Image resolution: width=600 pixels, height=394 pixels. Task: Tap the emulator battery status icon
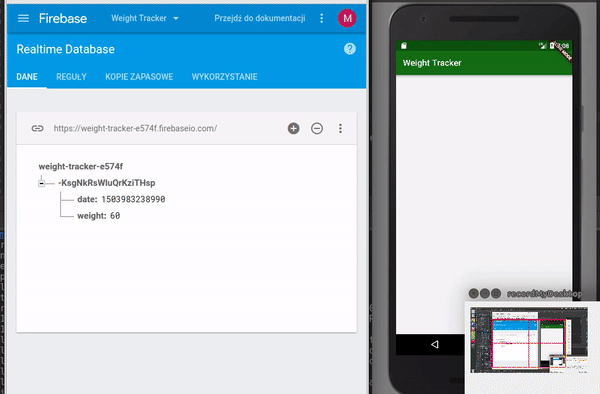(x=552, y=46)
